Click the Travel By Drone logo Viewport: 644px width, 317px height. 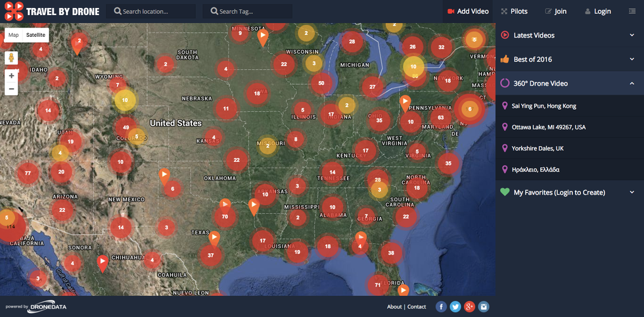[51, 11]
